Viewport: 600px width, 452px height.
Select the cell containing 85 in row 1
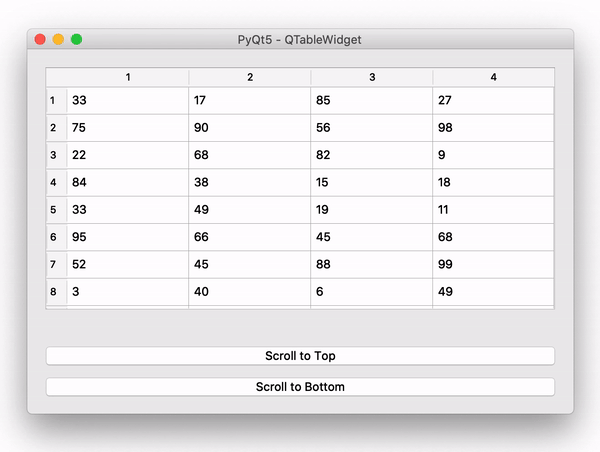coord(372,101)
